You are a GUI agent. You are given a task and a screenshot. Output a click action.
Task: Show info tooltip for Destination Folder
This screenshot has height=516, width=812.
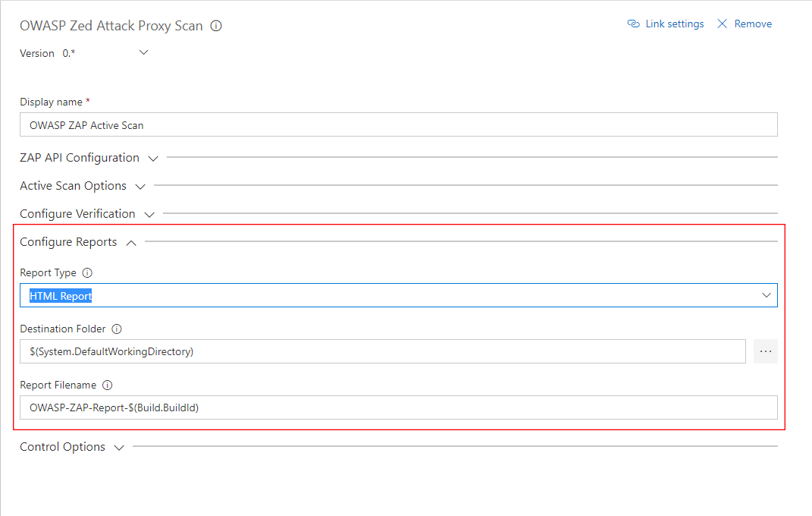117,329
